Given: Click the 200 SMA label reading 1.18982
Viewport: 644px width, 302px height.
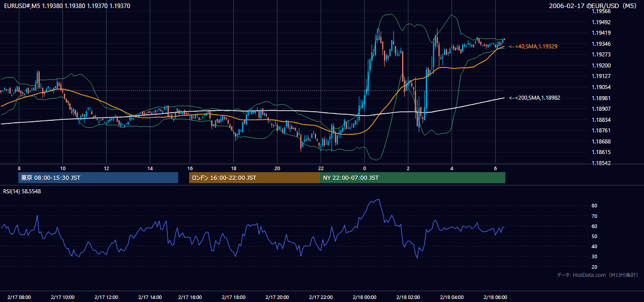Looking at the screenshot, I should [535, 98].
